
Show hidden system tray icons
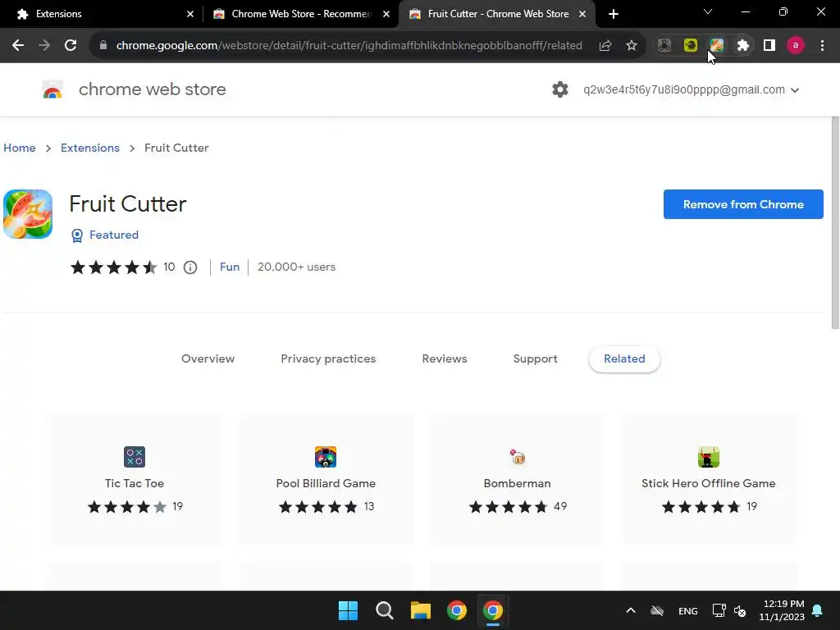coord(631,610)
